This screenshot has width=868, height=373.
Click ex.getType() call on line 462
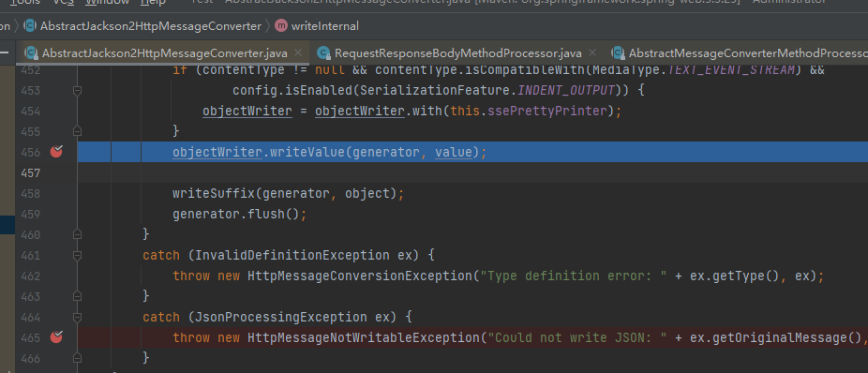click(x=734, y=276)
